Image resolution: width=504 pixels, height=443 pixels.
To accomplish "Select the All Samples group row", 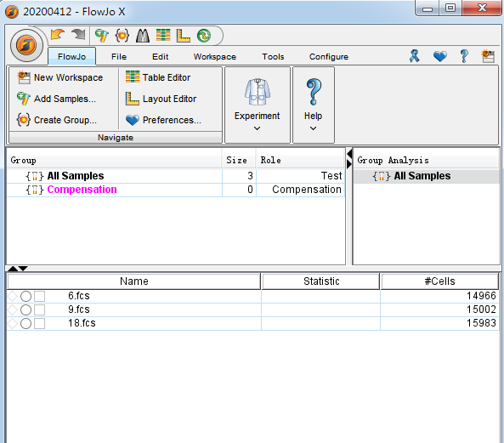I will coord(175,176).
